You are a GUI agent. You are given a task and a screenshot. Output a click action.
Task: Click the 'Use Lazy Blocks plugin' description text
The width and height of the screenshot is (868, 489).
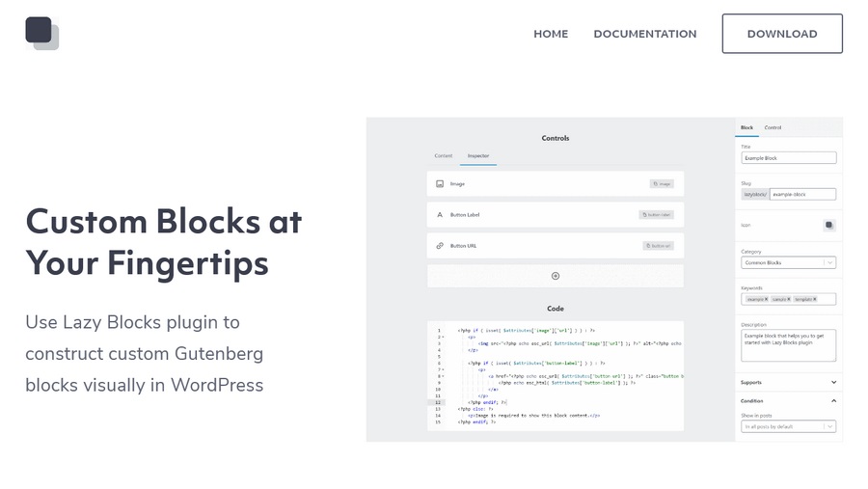[145, 353]
